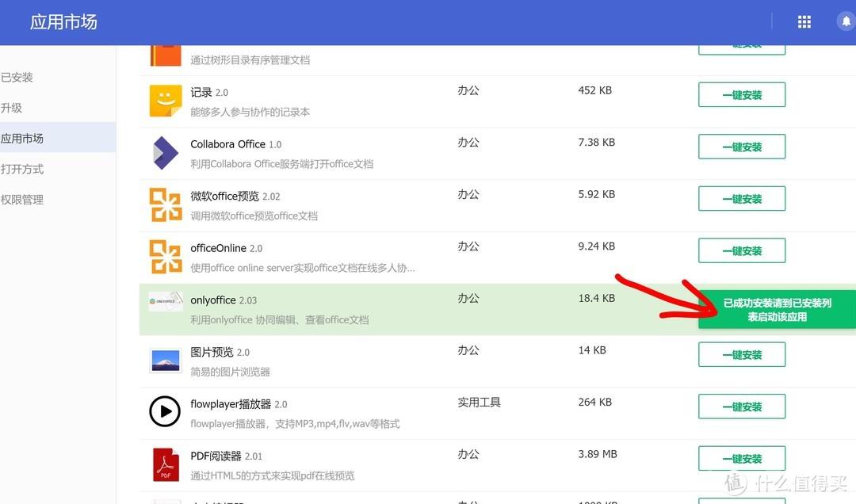Click onlyoffice 已成功安装 green status button
Image resolution: width=856 pixels, height=504 pixels.
point(777,310)
